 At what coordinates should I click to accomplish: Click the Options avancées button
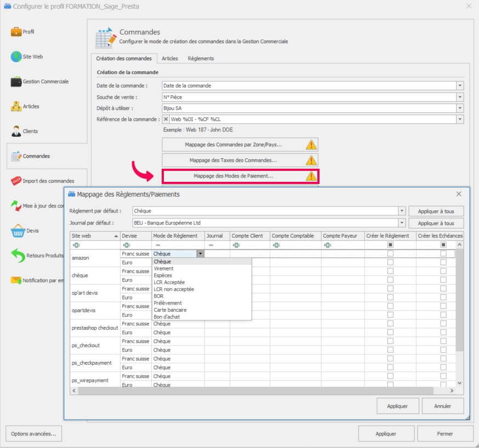click(x=33, y=433)
